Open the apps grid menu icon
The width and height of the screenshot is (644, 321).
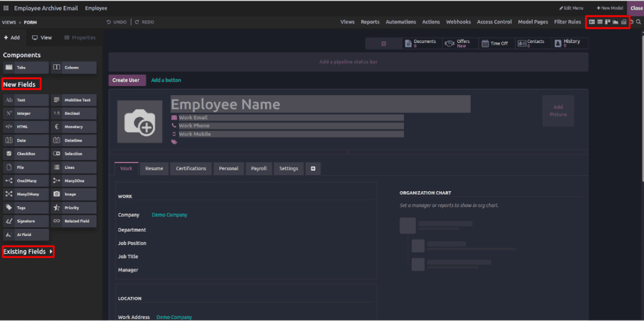tap(6, 8)
